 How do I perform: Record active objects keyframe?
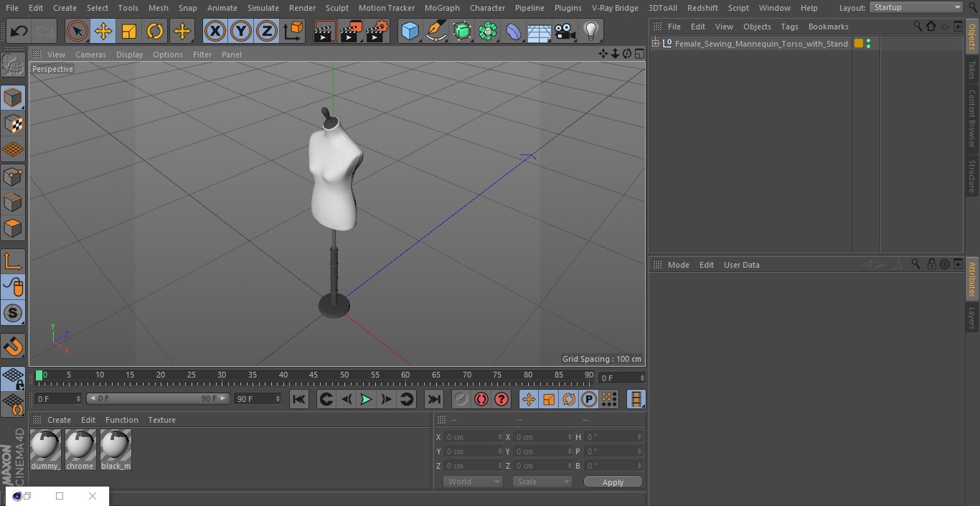pos(461,399)
